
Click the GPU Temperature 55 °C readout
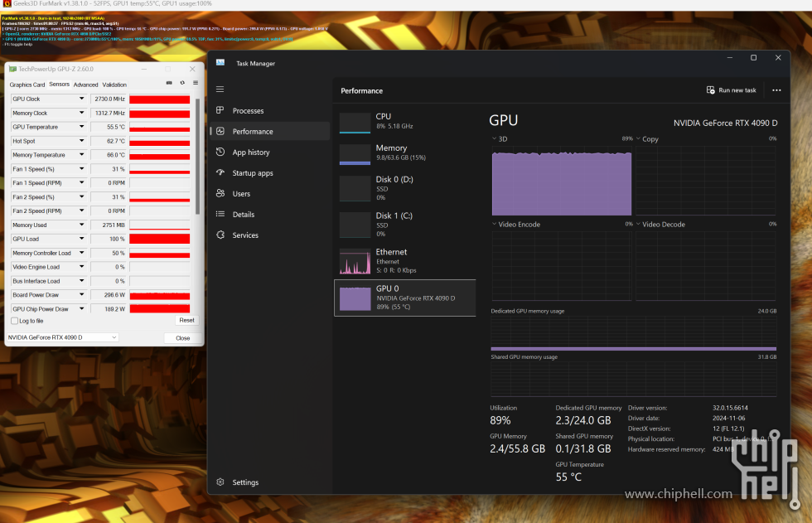click(568, 477)
